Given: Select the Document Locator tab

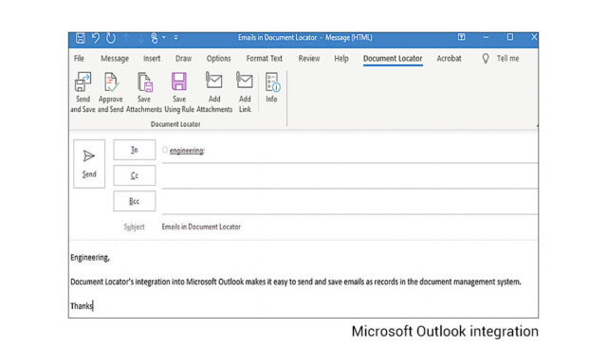Looking at the screenshot, I should click(393, 59).
